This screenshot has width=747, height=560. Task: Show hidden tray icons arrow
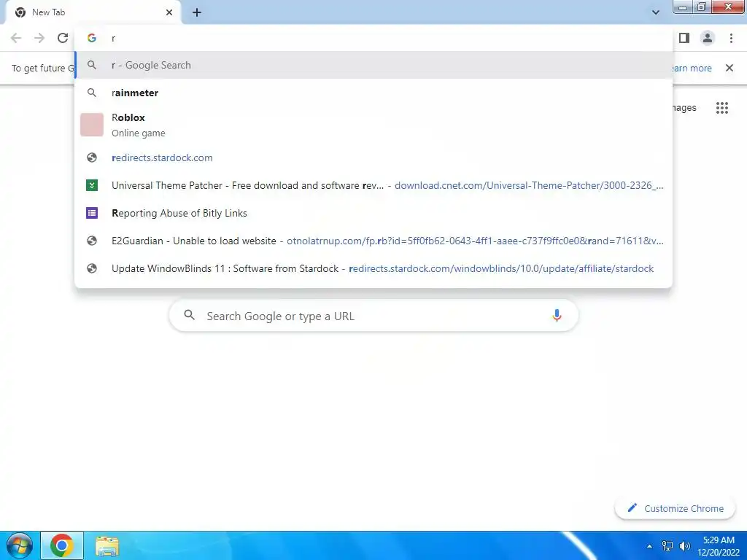(x=649, y=546)
